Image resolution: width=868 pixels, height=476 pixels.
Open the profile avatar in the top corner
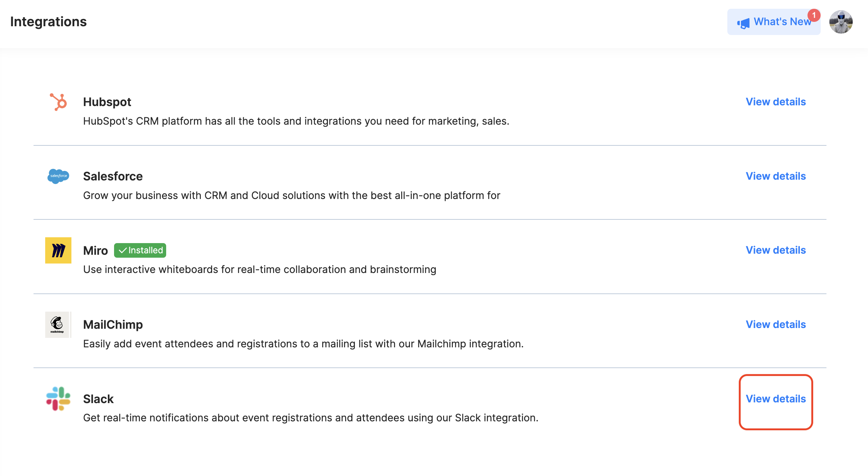point(842,22)
